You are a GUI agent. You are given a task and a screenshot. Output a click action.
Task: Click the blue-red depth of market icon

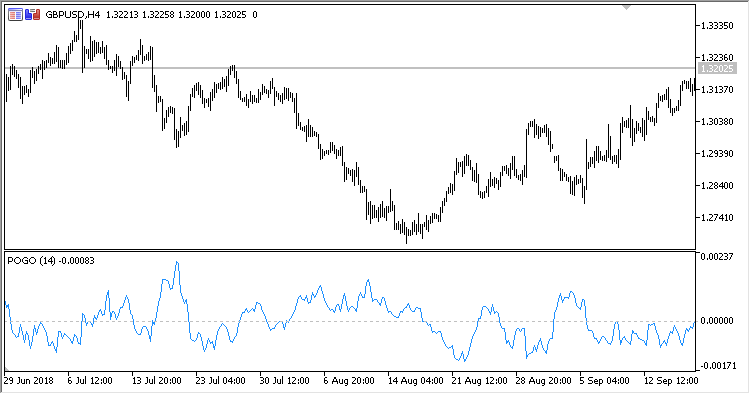33,15
